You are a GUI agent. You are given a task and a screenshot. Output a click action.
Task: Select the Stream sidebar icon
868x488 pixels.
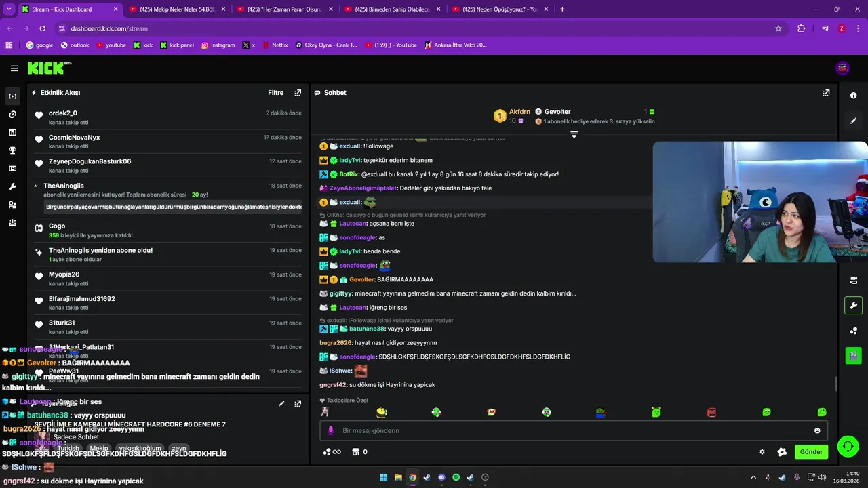click(12, 96)
